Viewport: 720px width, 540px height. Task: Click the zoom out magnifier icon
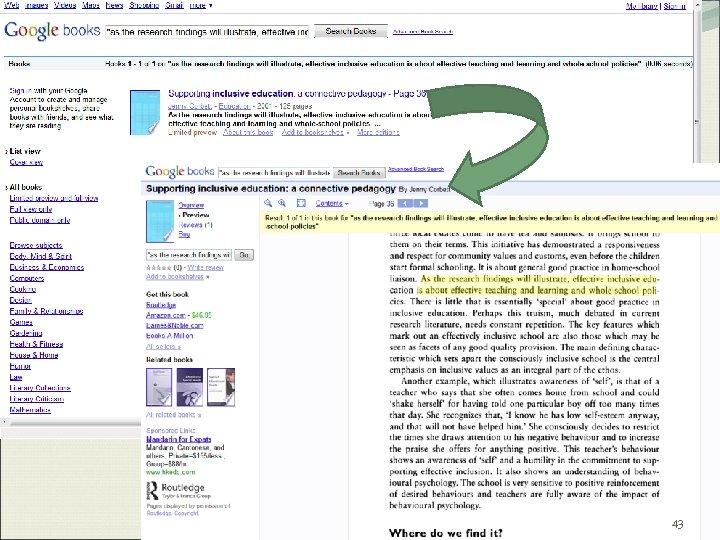pyautogui.click(x=268, y=203)
